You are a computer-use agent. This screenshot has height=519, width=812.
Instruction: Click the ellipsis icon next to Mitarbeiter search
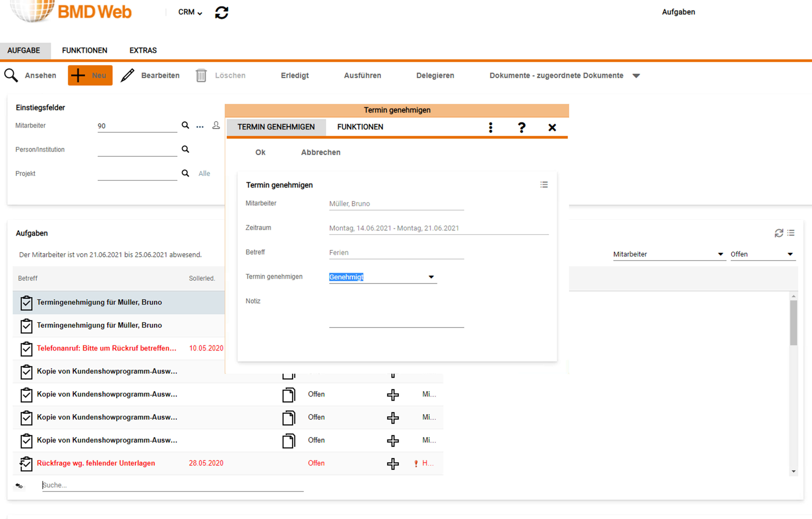click(200, 126)
